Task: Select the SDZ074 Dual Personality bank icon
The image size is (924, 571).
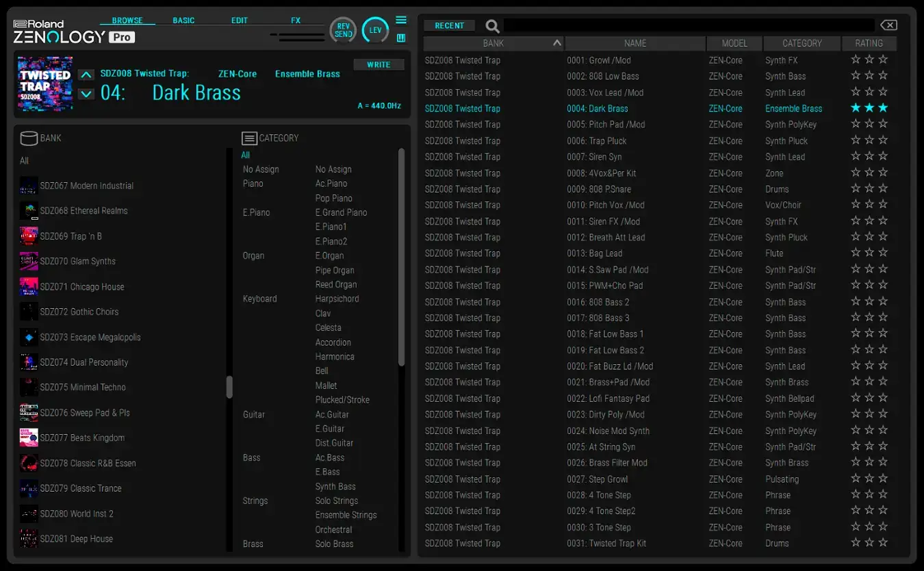Action: (x=29, y=362)
